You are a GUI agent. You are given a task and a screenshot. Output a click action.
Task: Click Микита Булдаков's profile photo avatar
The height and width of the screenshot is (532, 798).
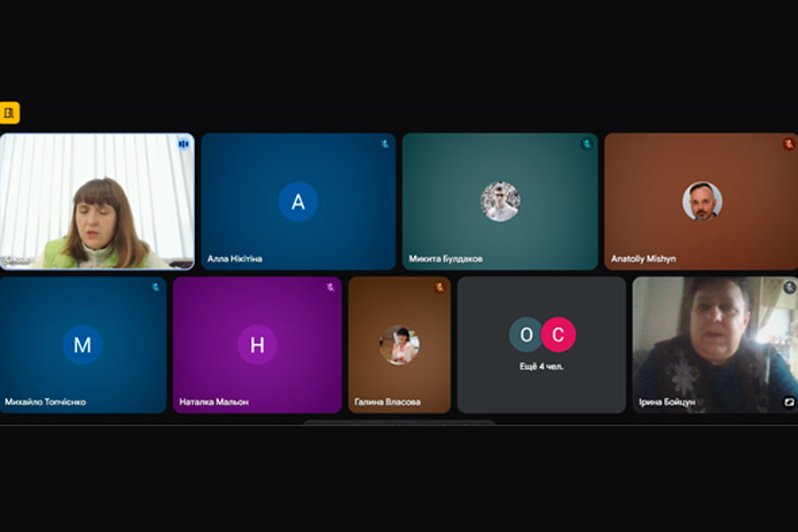pyautogui.click(x=500, y=201)
